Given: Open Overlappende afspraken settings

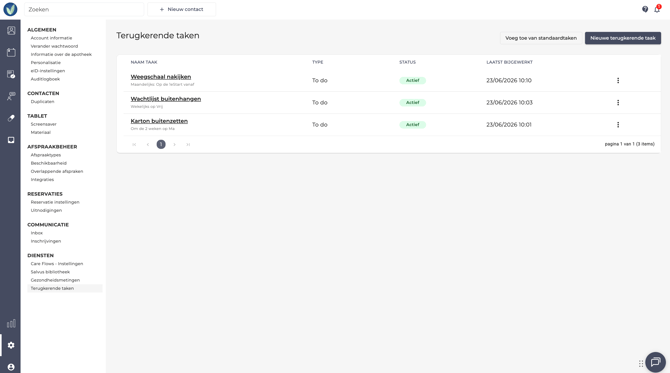Looking at the screenshot, I should [x=57, y=171].
